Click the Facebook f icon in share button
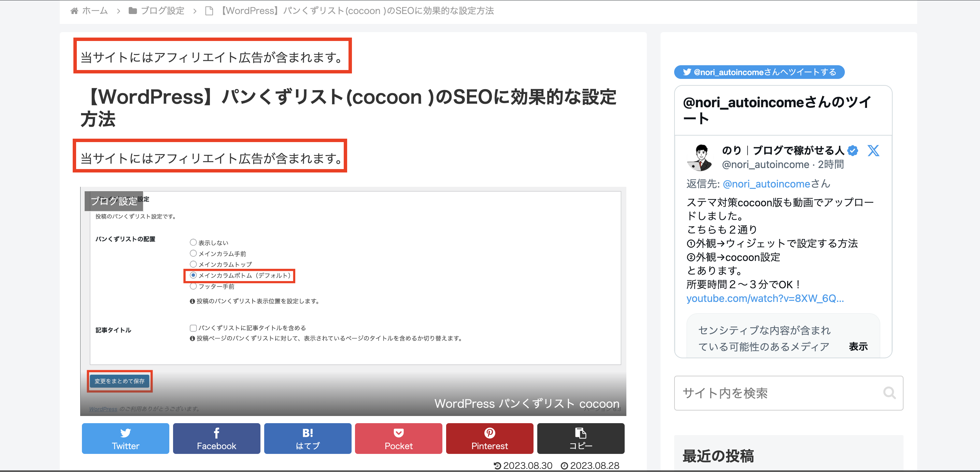This screenshot has height=472, width=980. pyautogui.click(x=216, y=433)
